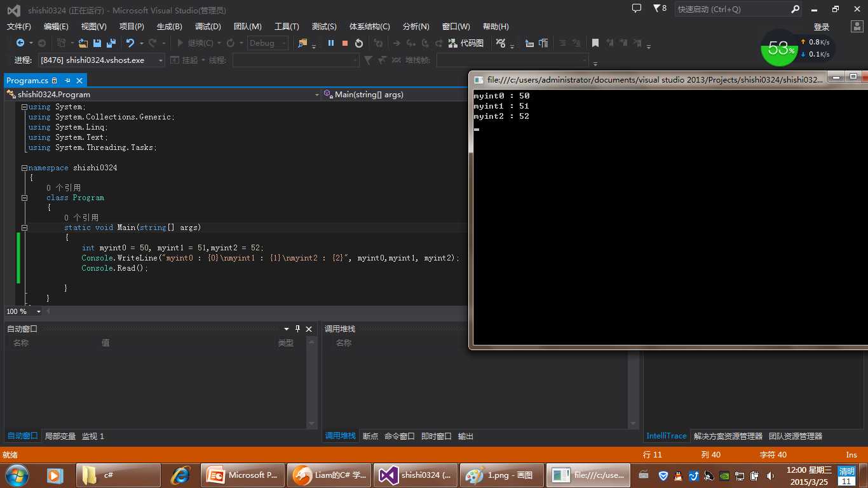Click the account avatar icon near 登录
Image resolution: width=868 pixels, height=488 pixels.
(856, 27)
